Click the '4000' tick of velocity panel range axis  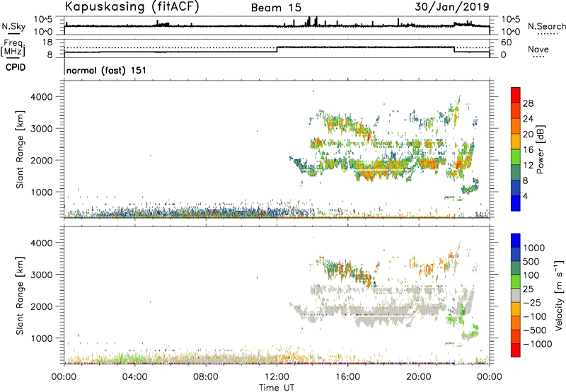click(42, 243)
